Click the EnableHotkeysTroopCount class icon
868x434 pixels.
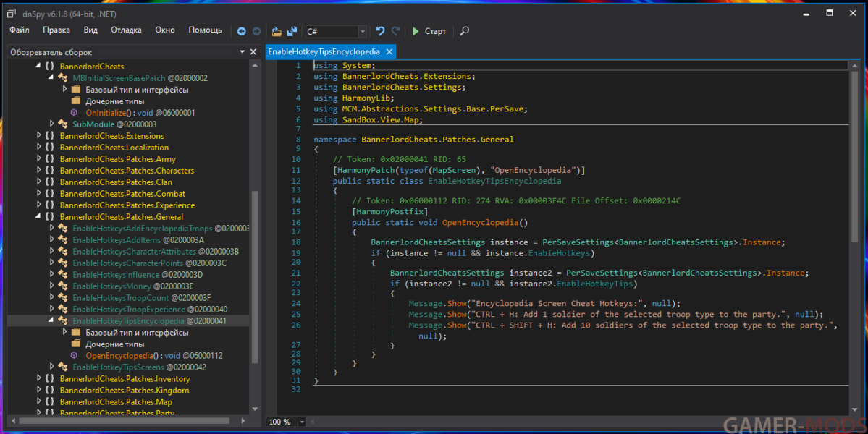click(62, 297)
